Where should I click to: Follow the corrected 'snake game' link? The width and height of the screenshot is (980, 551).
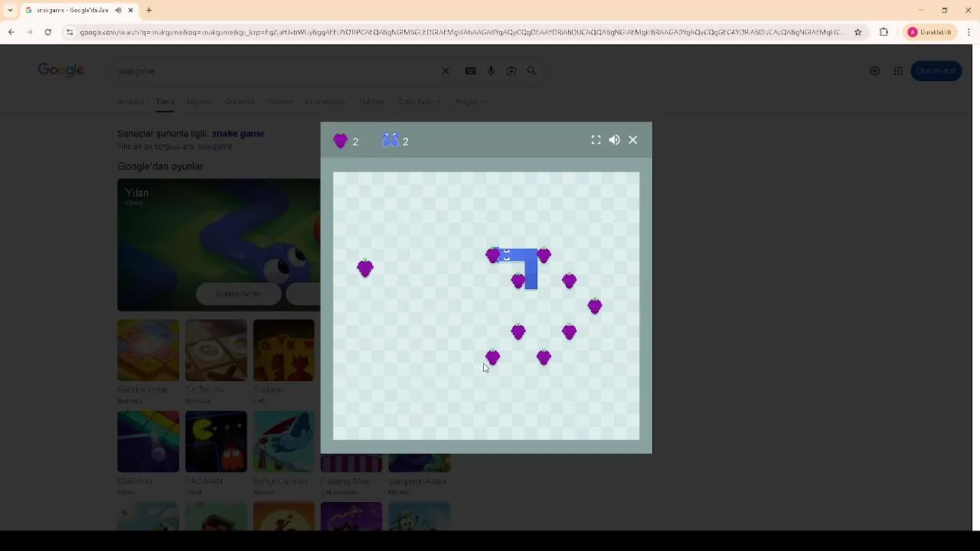[237, 133]
